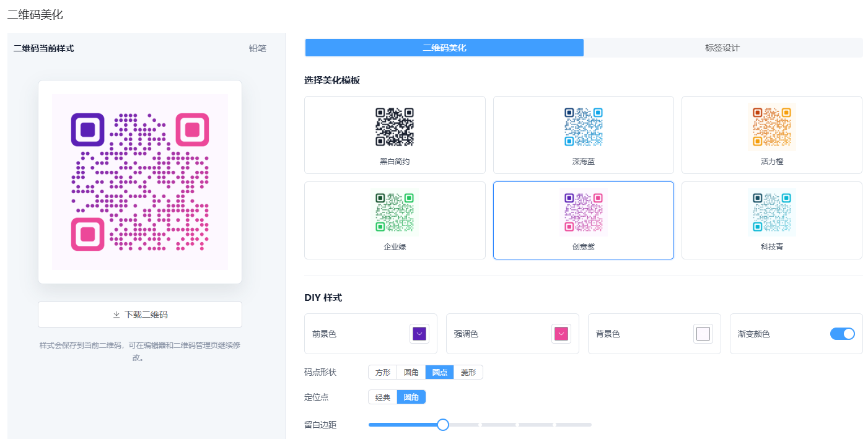Select the 创意紫 template
Viewport: 868px width, 439px height.
(583, 220)
